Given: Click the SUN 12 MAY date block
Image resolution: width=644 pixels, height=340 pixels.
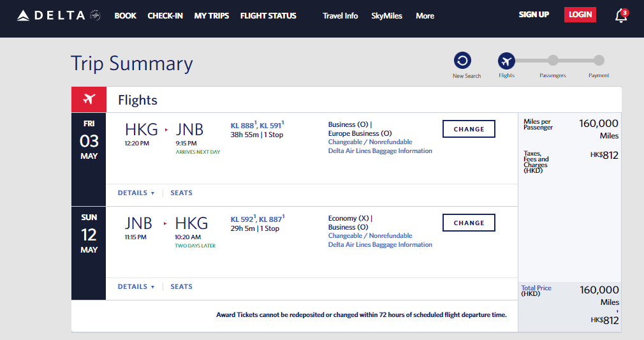Looking at the screenshot, I should tap(89, 253).
